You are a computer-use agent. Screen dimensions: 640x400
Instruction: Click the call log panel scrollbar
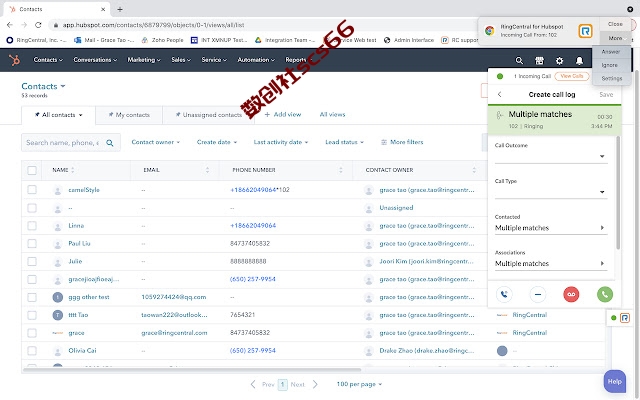tap(618, 193)
